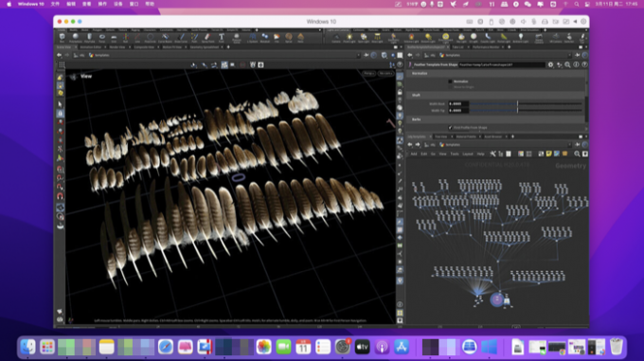Select the Torus shelf tool
The height and width of the screenshot is (361, 644).
[x=102, y=37]
